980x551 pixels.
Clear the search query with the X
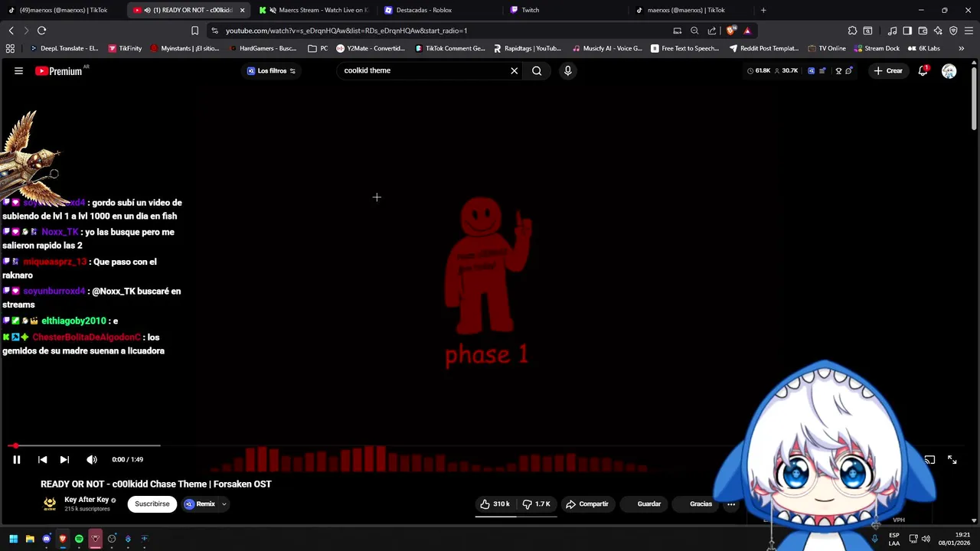514,70
